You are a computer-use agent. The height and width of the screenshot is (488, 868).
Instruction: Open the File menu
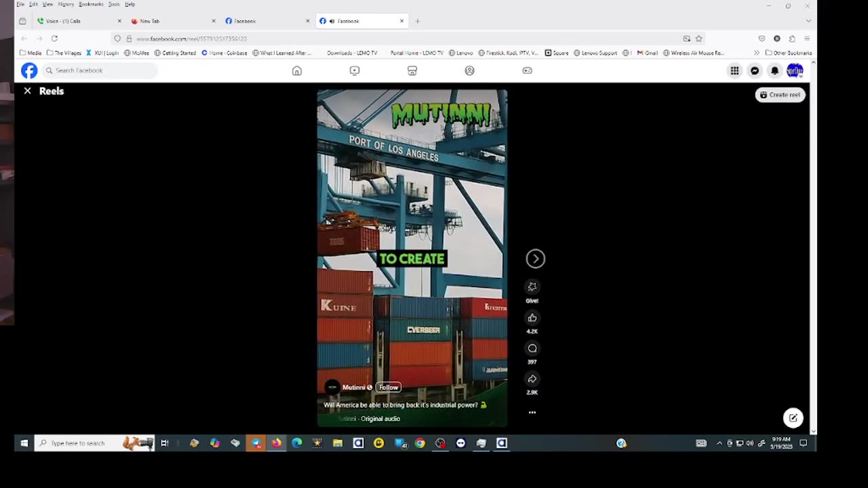pos(20,4)
